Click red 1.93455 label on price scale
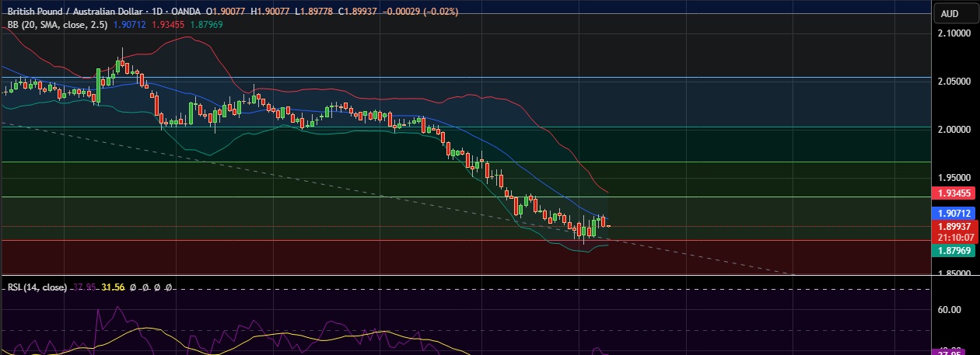This screenshot has width=980, height=355. 954,193
